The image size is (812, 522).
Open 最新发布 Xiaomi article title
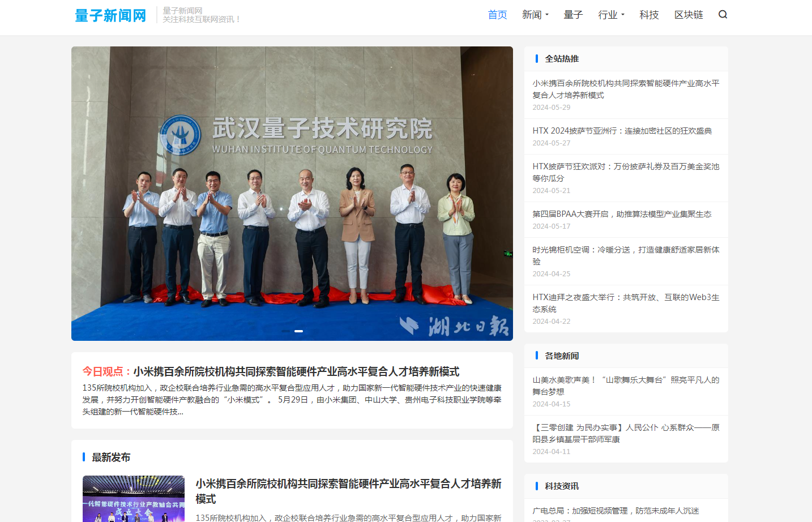348,491
